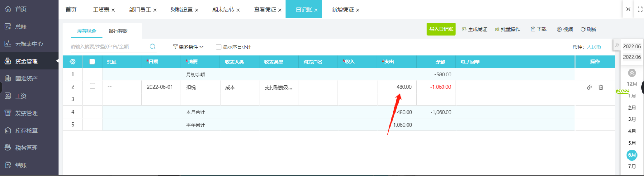Click the 导入日记账 button

click(441, 29)
